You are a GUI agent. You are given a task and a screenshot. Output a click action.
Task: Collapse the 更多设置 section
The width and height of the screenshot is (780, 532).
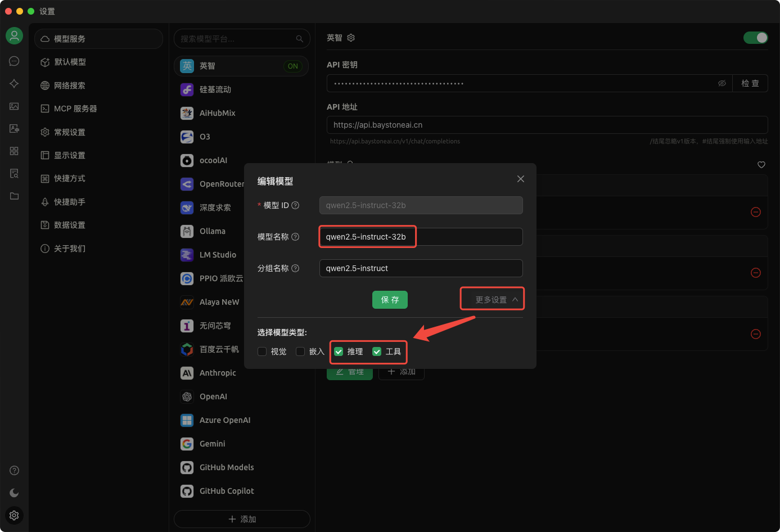click(x=497, y=300)
